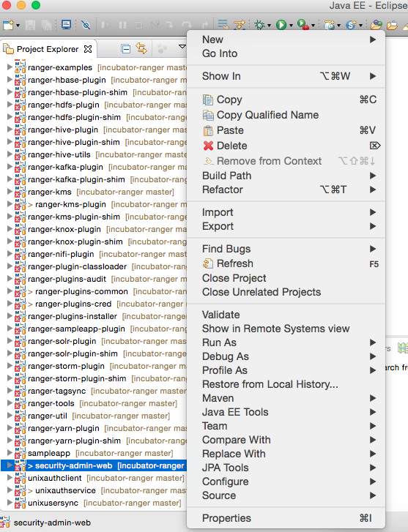The height and width of the screenshot is (532, 408).
Task: Toggle Link with Editor in Project Explorer
Action: point(141,49)
